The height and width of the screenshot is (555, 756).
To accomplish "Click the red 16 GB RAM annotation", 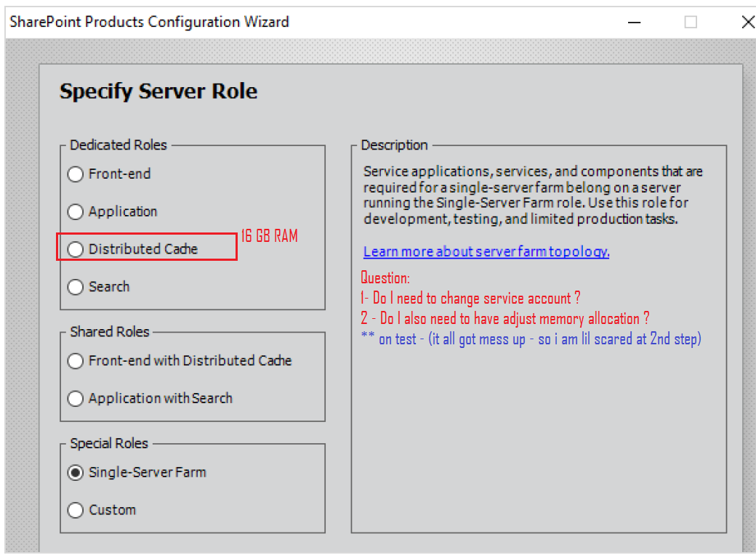I will 269,236.
